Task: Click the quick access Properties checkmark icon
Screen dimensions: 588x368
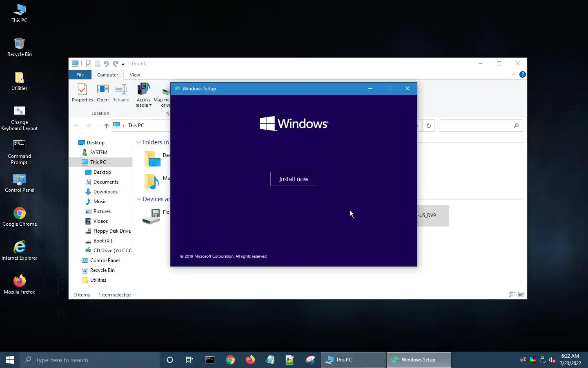Action: 89,64
